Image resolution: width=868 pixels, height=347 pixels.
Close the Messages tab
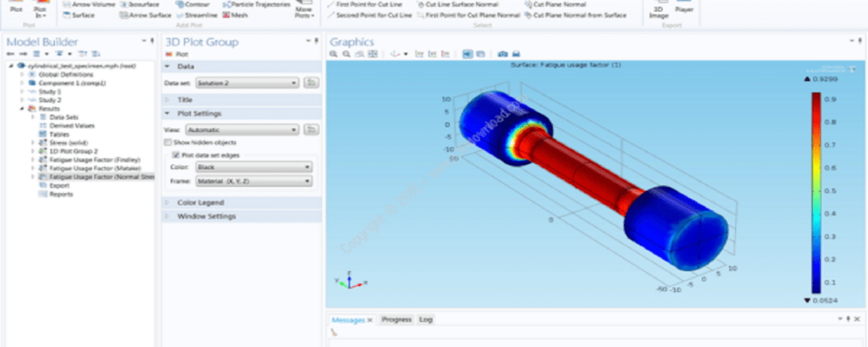[369, 320]
